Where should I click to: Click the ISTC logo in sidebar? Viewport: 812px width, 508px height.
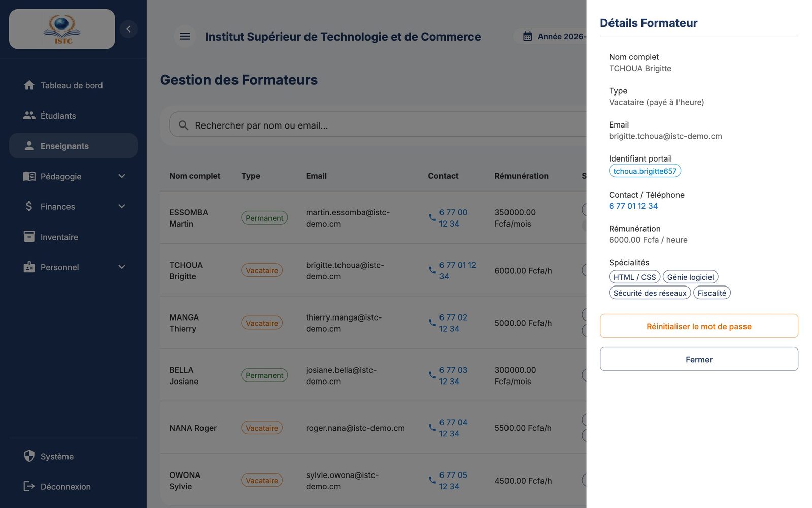click(x=62, y=29)
